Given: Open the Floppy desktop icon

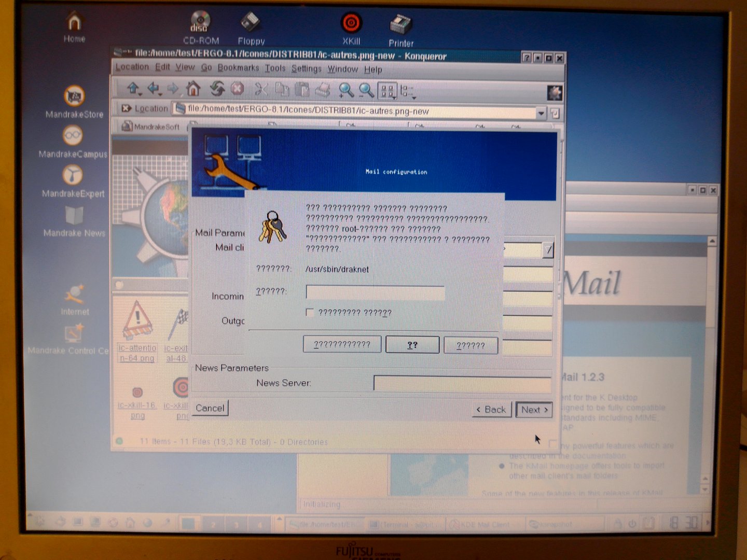Looking at the screenshot, I should coord(251,29).
